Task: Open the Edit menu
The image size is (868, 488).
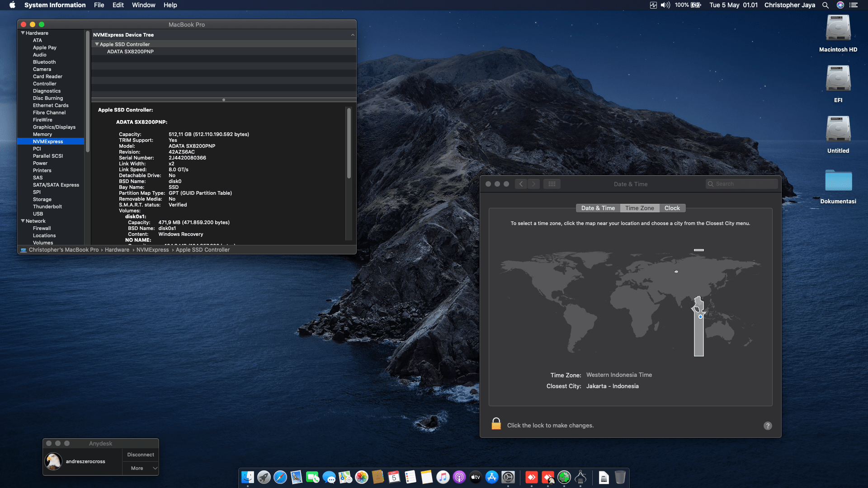Action: point(118,5)
